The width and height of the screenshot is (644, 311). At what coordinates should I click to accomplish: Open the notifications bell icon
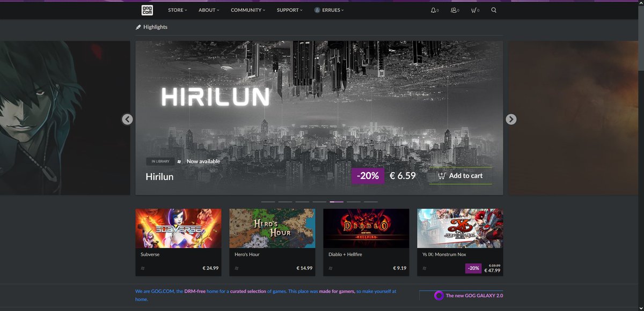pyautogui.click(x=434, y=10)
